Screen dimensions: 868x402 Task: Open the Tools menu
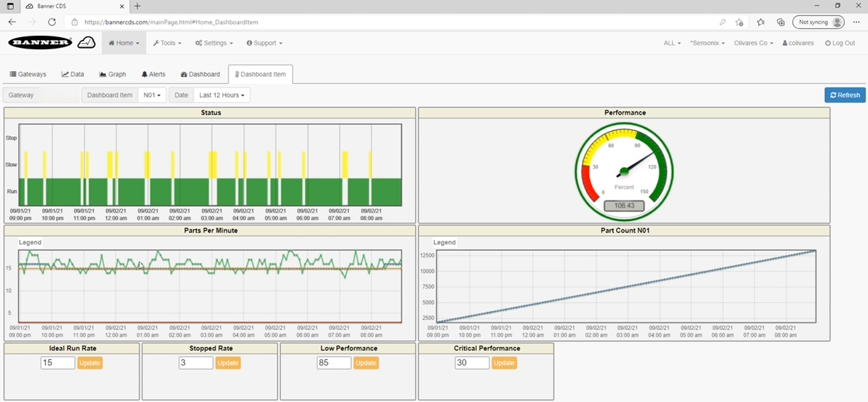167,43
